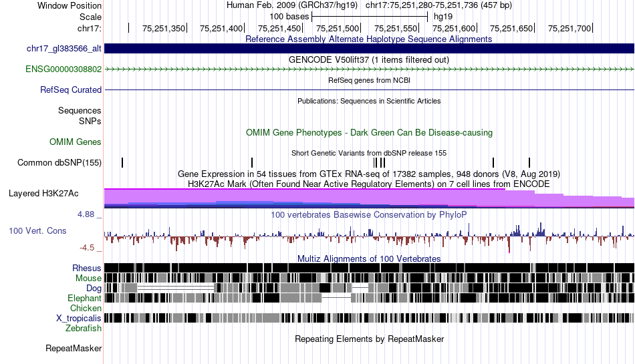This screenshot has height=364, width=635.
Task: Select the Elephant alignment row label
Action: (x=85, y=298)
